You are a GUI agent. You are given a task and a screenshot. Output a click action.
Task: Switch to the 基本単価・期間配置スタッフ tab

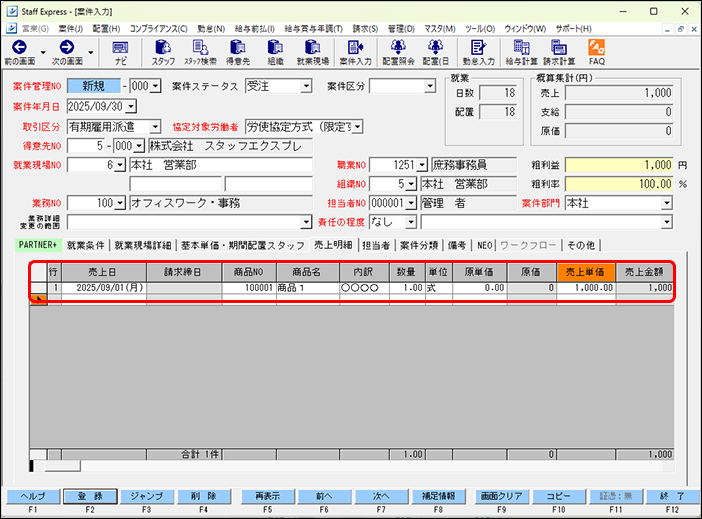coord(242,245)
